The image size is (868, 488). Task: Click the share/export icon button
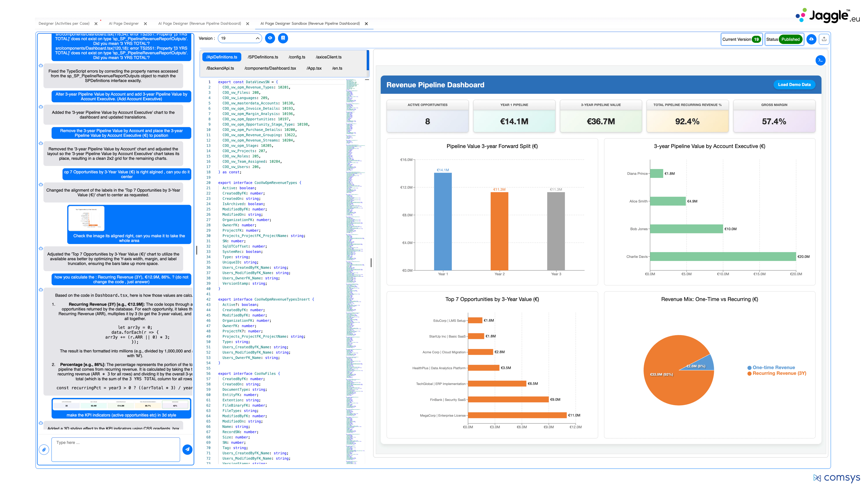[x=824, y=39]
